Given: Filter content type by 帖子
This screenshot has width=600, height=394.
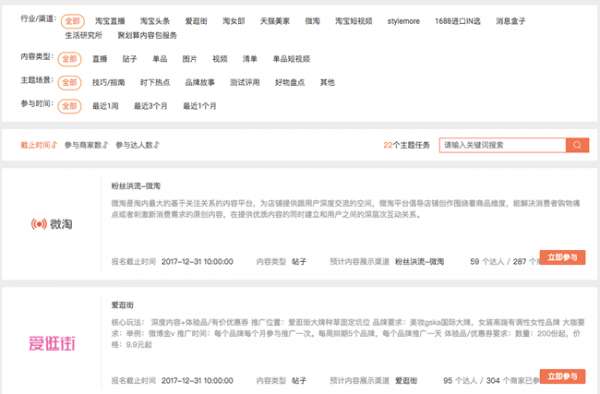Looking at the screenshot, I should (x=129, y=59).
